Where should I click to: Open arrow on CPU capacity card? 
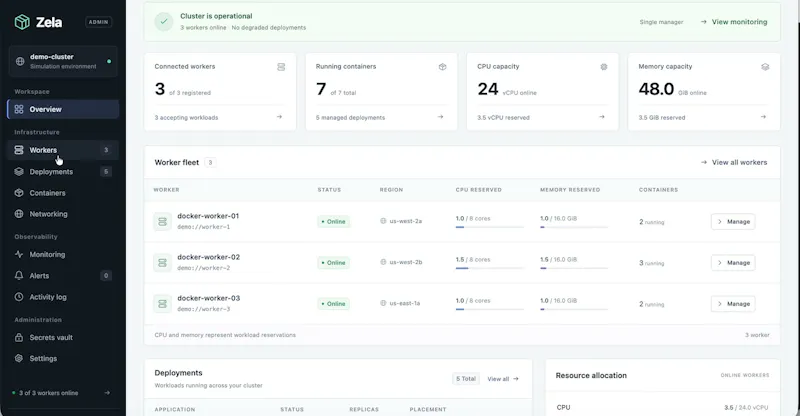coord(602,117)
